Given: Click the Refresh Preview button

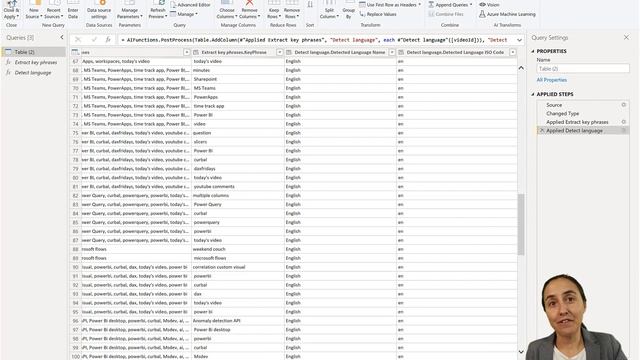Looking at the screenshot, I should tap(158, 10).
